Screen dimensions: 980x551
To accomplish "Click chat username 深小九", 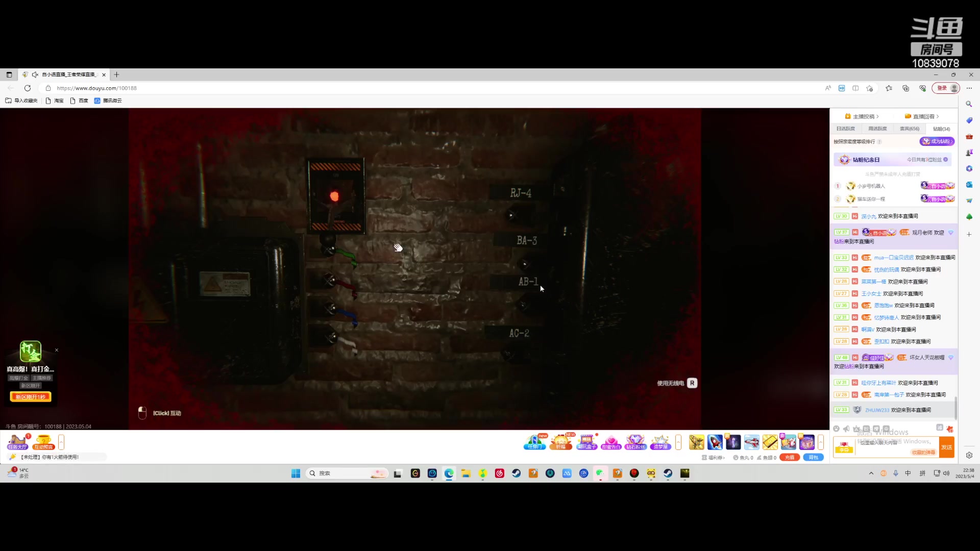I will coord(869,216).
